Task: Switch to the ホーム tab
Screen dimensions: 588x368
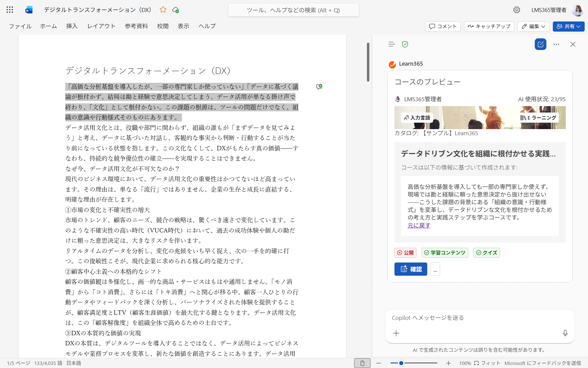Action: click(49, 26)
